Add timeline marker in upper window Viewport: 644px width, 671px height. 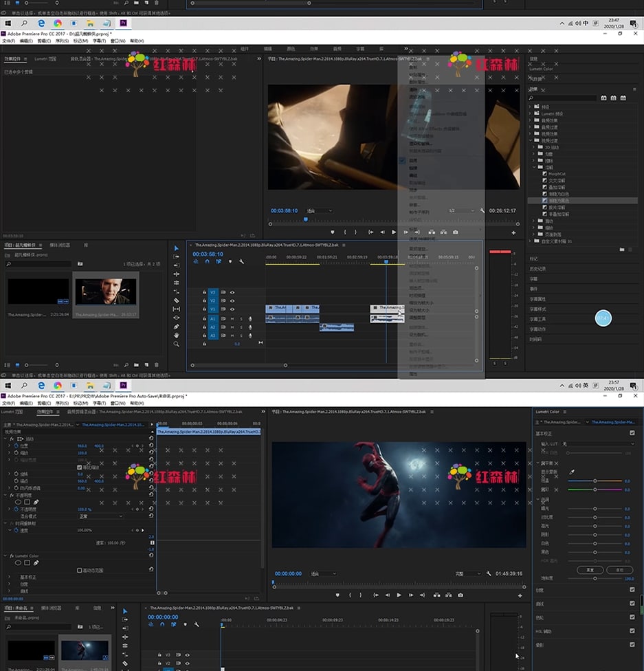coord(230,261)
